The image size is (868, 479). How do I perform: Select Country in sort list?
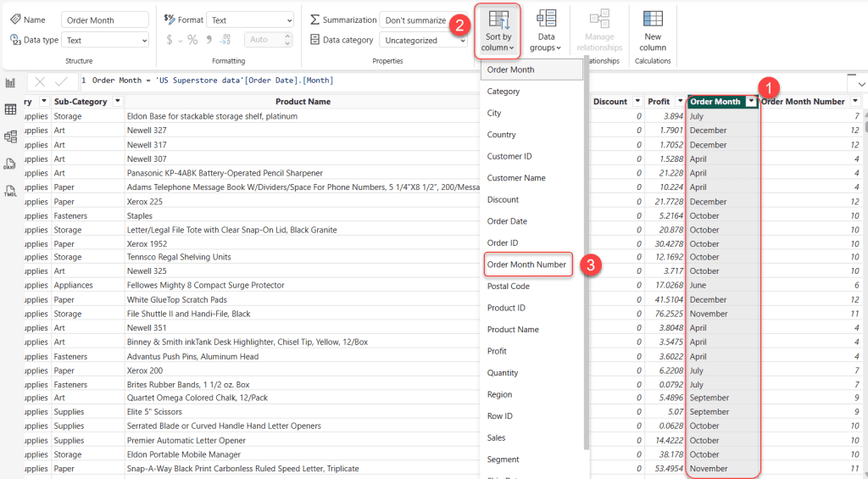[531, 135]
